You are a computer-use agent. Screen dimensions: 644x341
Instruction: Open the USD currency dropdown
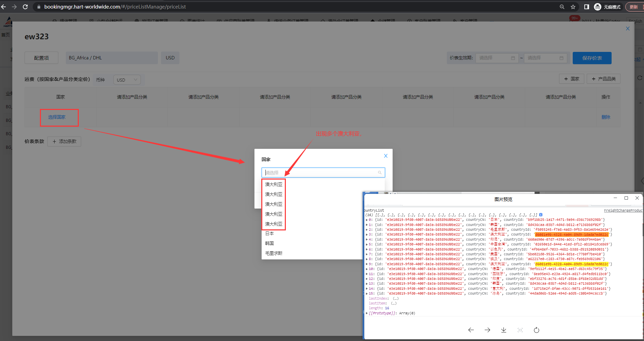tap(127, 80)
